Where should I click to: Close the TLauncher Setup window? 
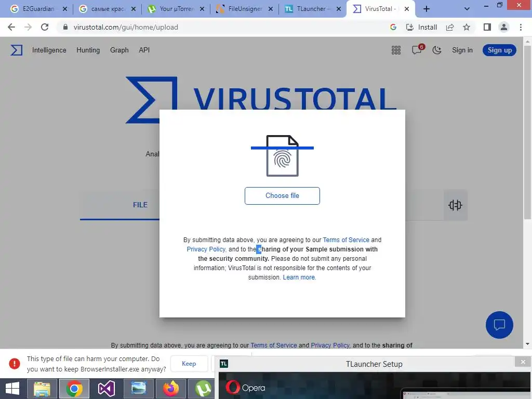click(x=523, y=362)
